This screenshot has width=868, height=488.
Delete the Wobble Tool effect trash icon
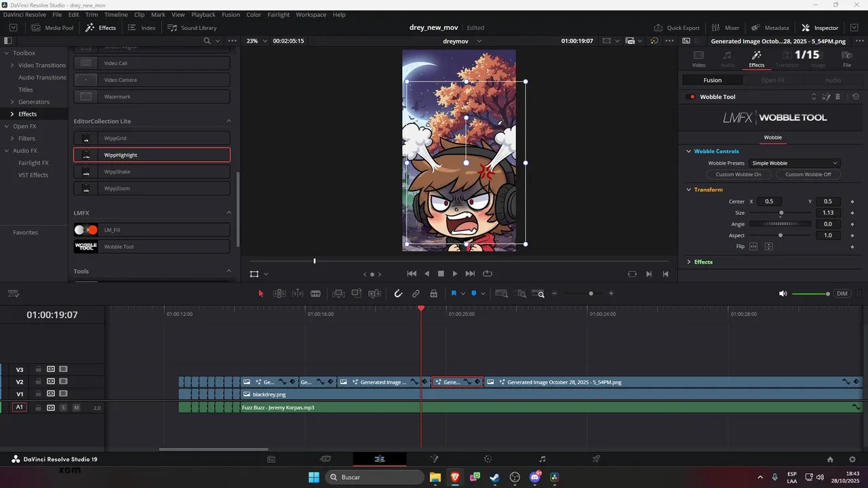tap(837, 97)
